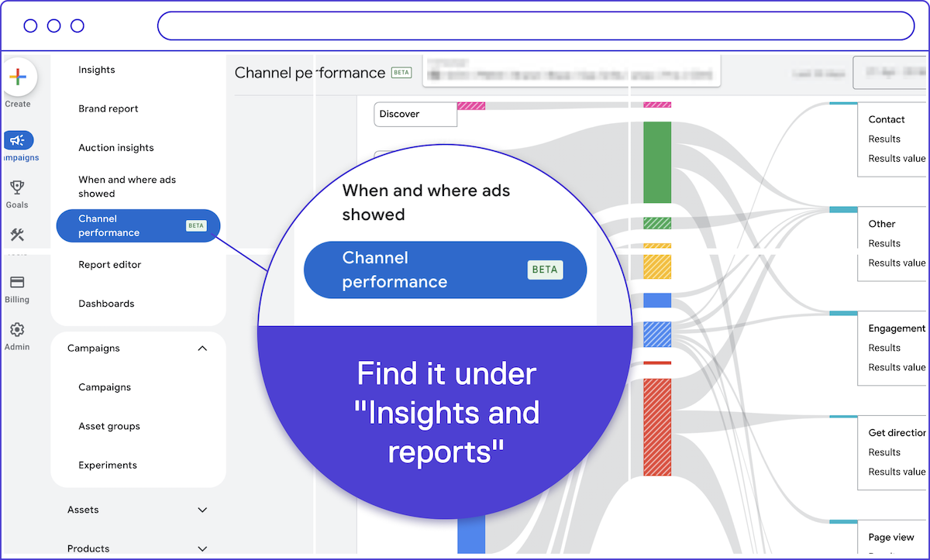
Task: Select Insights in the sidebar
Action: coord(97,70)
